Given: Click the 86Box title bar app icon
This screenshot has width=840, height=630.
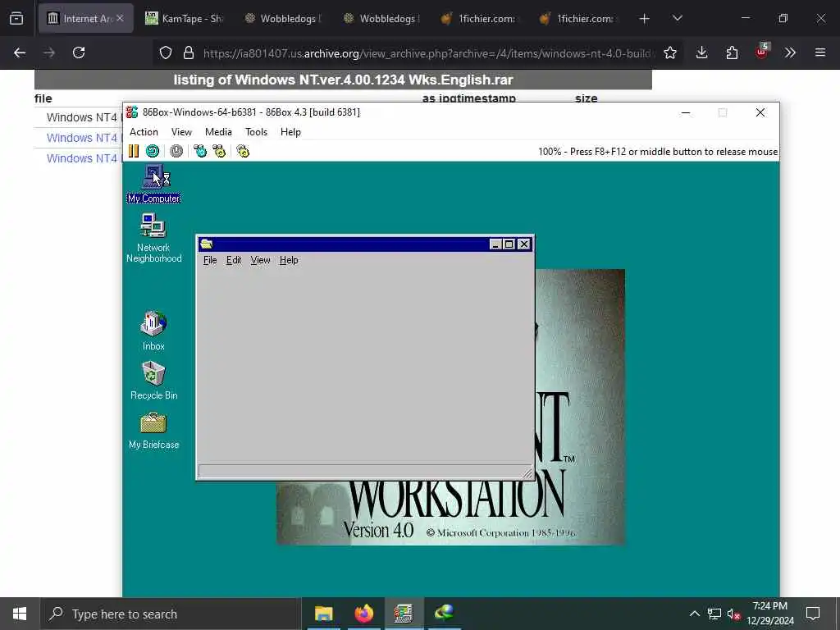Looking at the screenshot, I should tap(132, 112).
